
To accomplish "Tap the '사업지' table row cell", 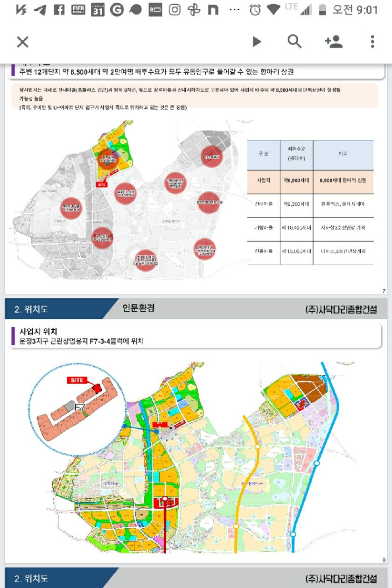I will click(x=264, y=182).
